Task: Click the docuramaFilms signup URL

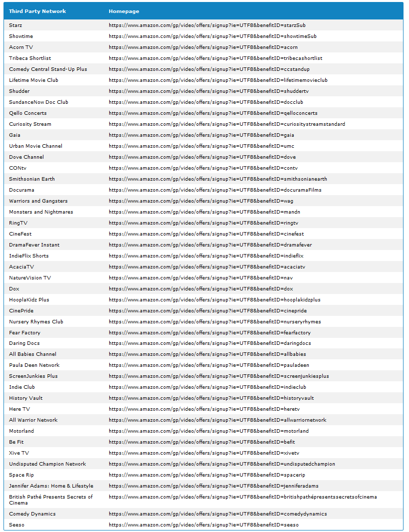Action: [215, 190]
